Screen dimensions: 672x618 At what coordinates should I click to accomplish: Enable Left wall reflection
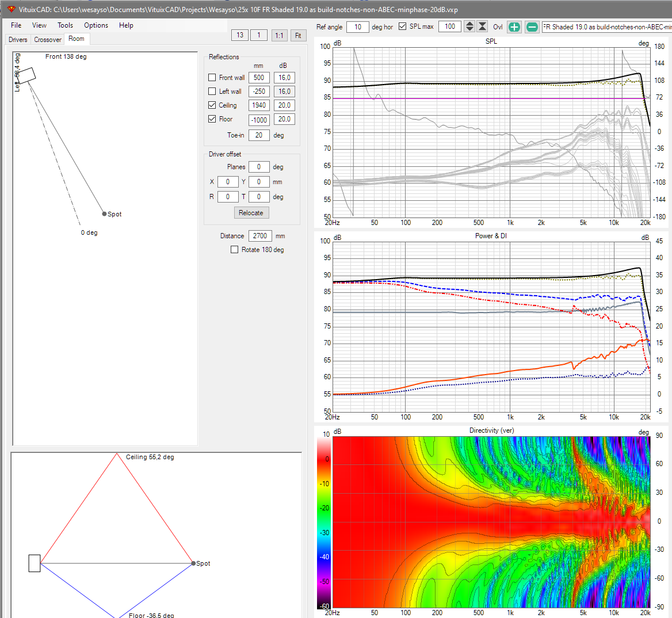point(212,91)
